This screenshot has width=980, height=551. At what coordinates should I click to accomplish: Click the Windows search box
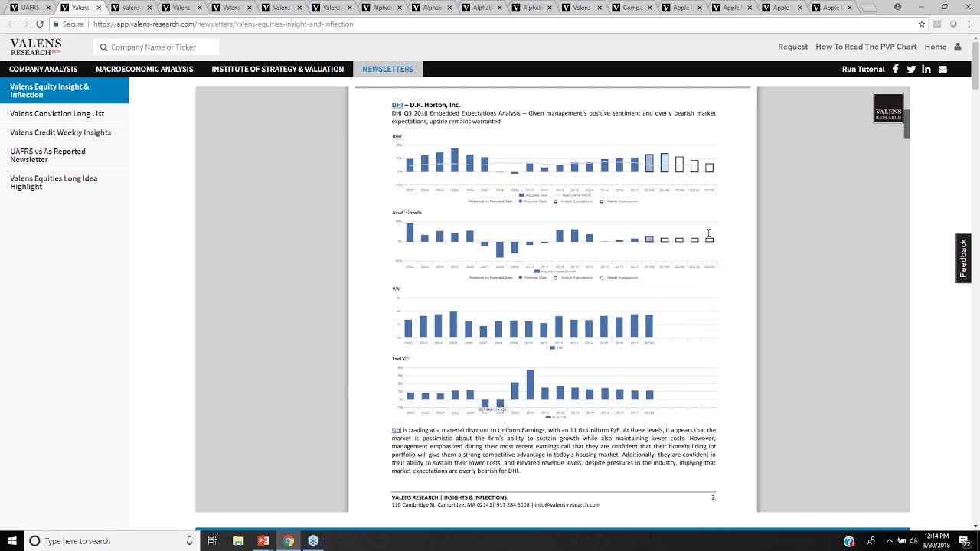point(111,541)
